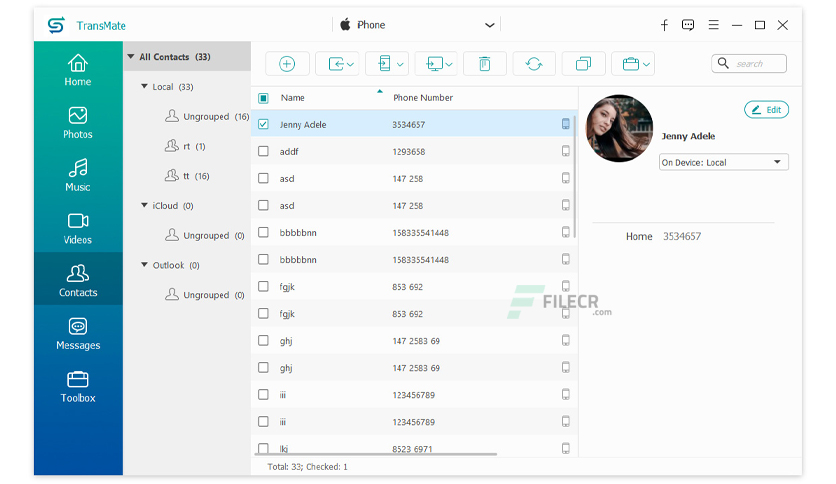Check the first ghj contact checkbox
Image resolution: width=836 pixels, height=484 pixels.
pyautogui.click(x=263, y=340)
